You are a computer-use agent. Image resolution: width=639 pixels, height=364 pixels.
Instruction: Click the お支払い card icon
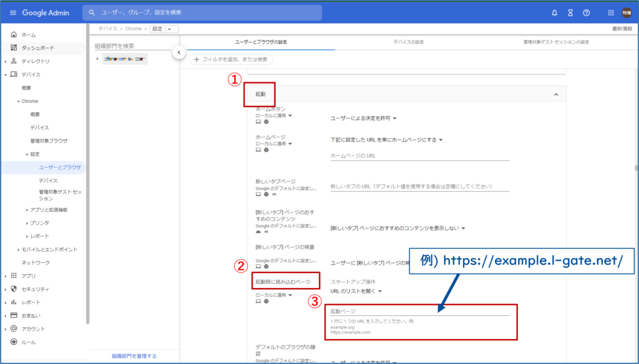[x=14, y=315]
